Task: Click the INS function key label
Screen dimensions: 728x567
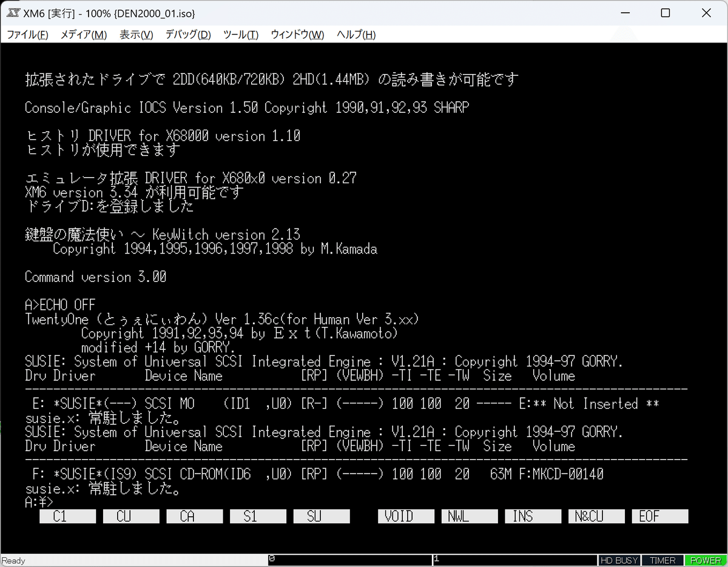Action: (x=533, y=516)
